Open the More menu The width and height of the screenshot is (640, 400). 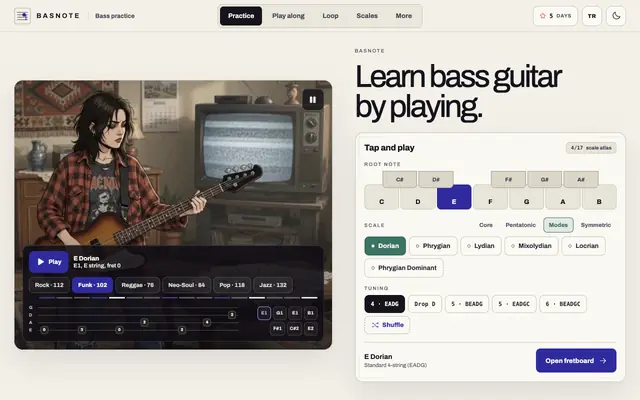tap(403, 16)
